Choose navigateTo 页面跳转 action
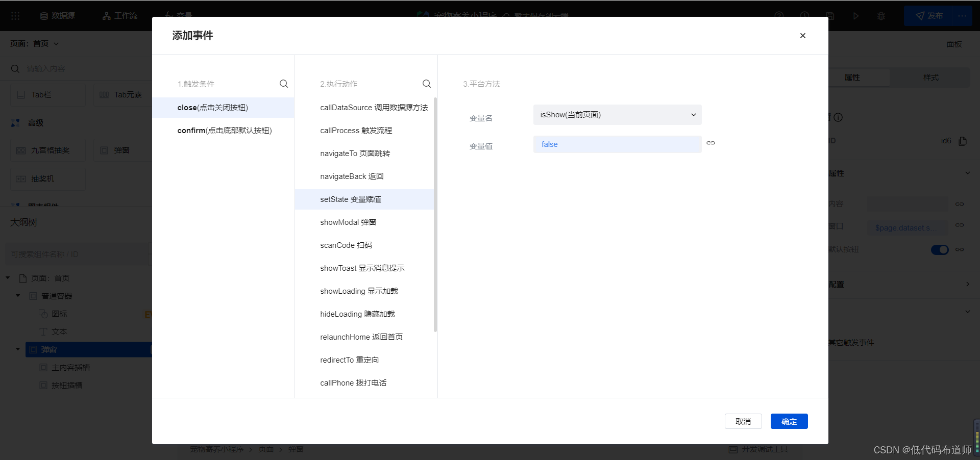 (x=364, y=154)
